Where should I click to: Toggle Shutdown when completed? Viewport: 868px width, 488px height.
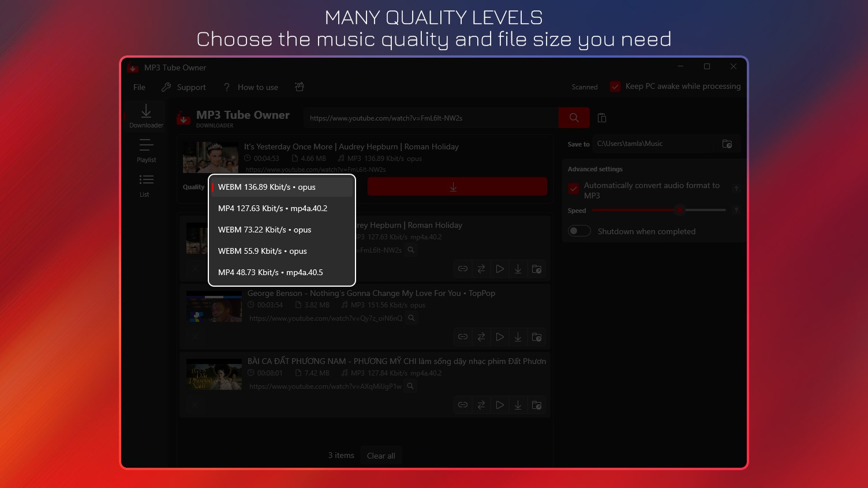tap(579, 231)
